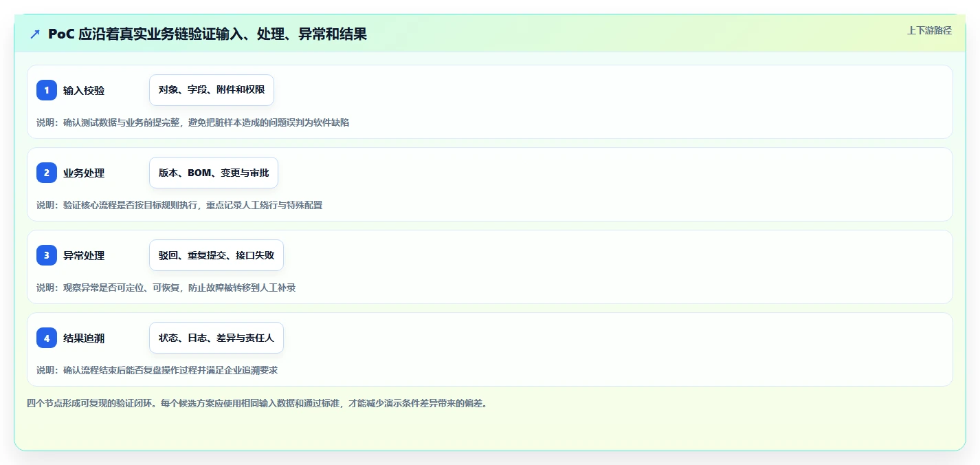Click the arrow icon beside the PoC title

tap(35, 34)
